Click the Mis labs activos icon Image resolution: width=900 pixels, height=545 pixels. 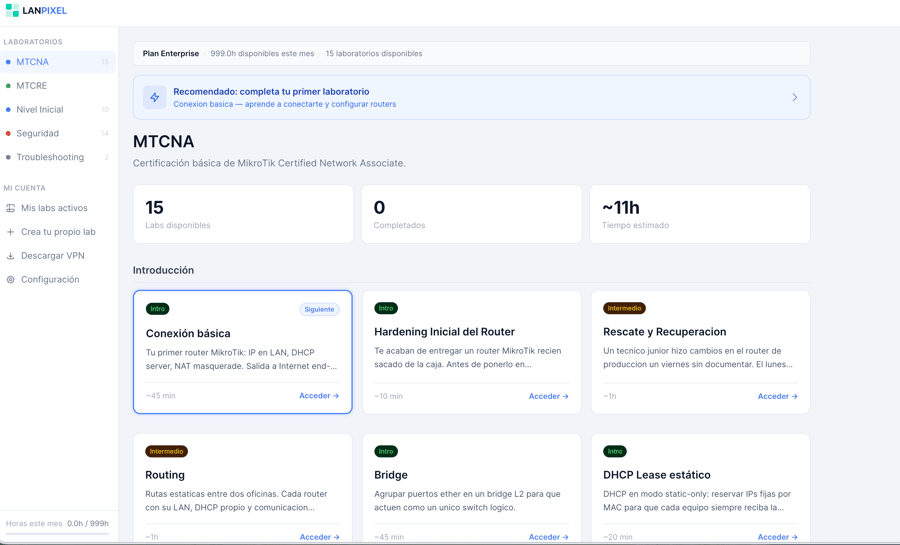[10, 208]
